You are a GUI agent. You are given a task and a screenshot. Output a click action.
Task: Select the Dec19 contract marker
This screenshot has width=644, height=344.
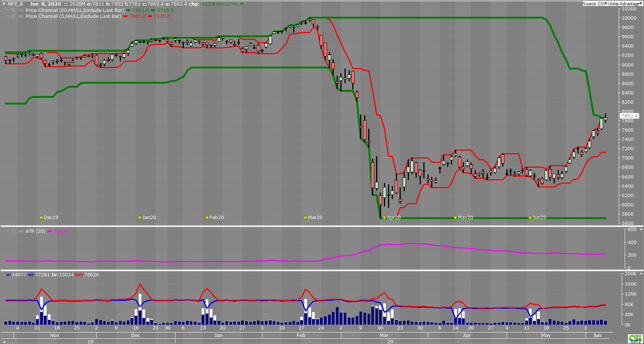[x=41, y=218]
